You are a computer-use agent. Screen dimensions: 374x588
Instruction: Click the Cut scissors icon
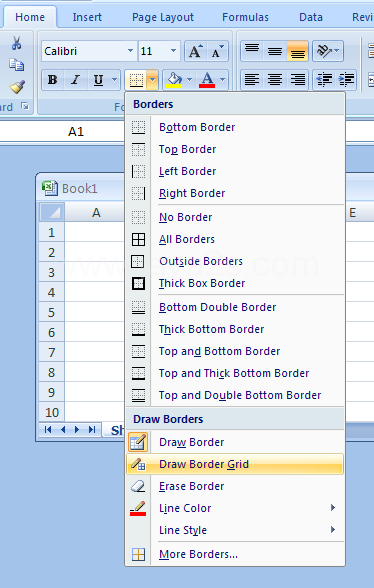click(16, 43)
